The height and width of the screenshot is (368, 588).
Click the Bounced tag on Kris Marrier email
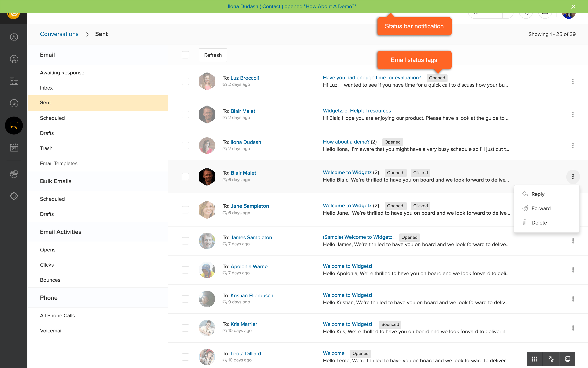coord(390,324)
